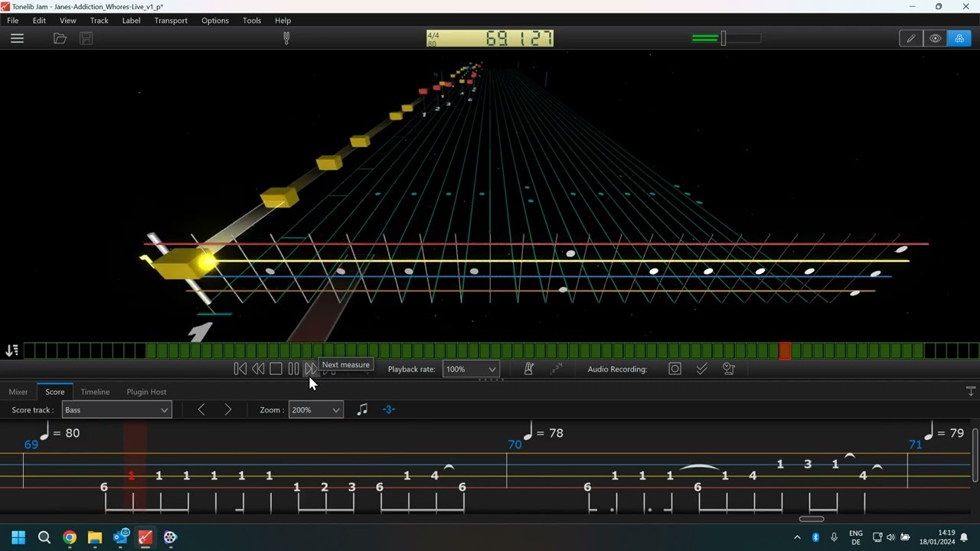Click the open file folder icon
The height and width of the screenshot is (551, 980).
(x=60, y=38)
